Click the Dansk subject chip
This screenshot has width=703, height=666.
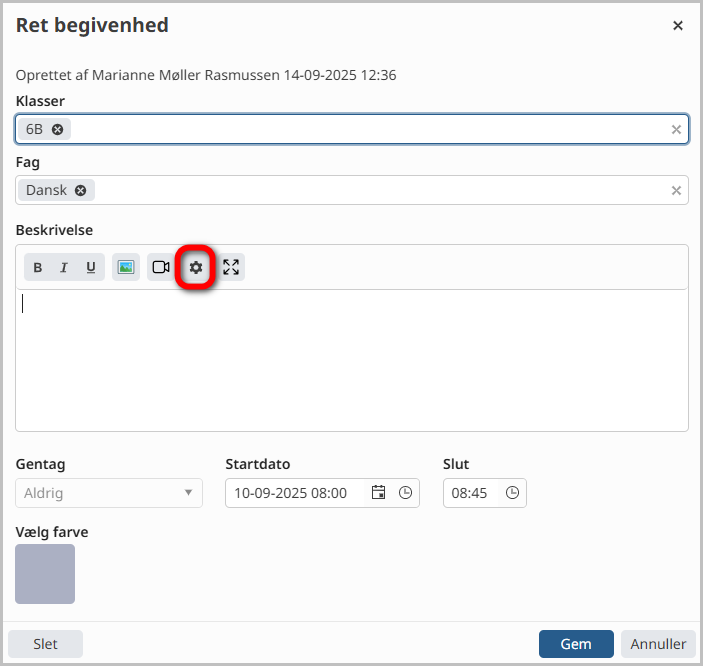click(56, 190)
